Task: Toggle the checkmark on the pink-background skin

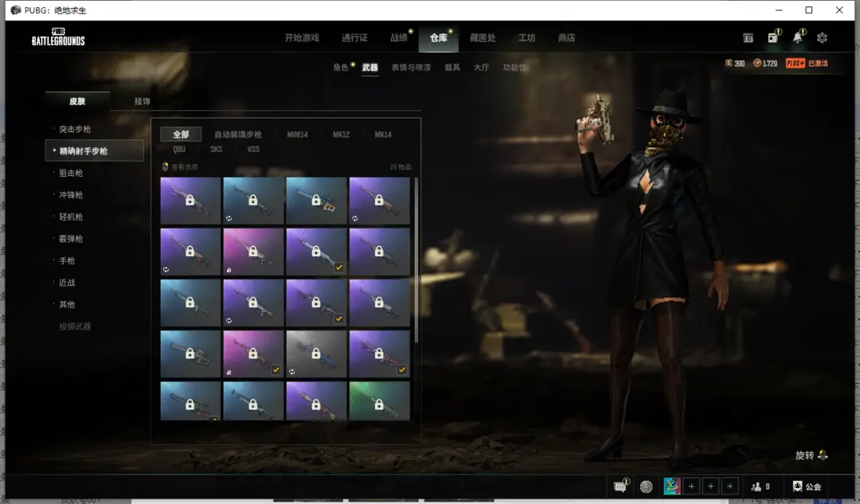Action: point(276,370)
